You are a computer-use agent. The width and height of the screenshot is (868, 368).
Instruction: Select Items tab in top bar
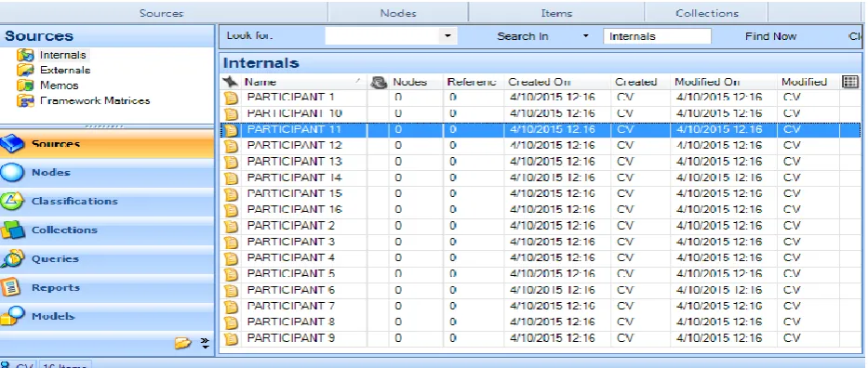pos(556,13)
